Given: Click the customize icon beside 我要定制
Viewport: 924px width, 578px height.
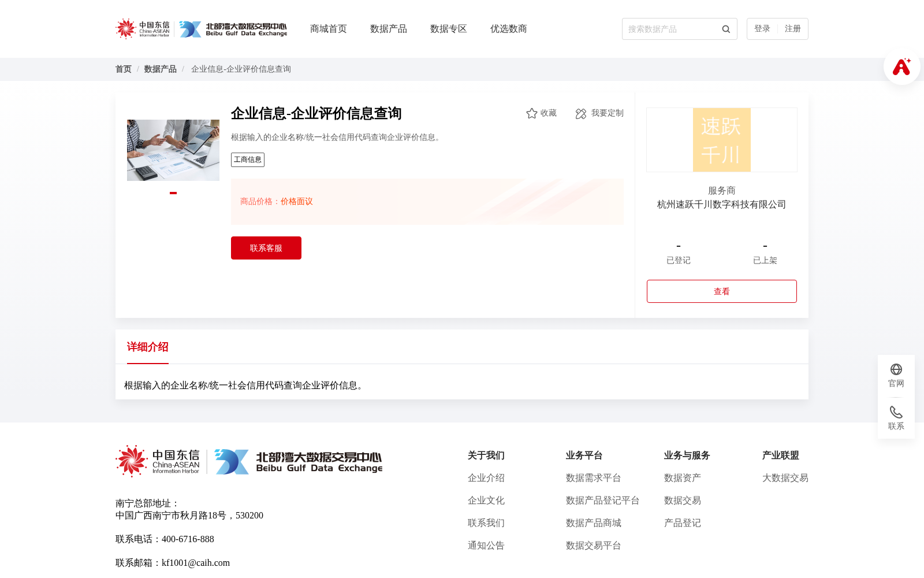Looking at the screenshot, I should (x=581, y=114).
